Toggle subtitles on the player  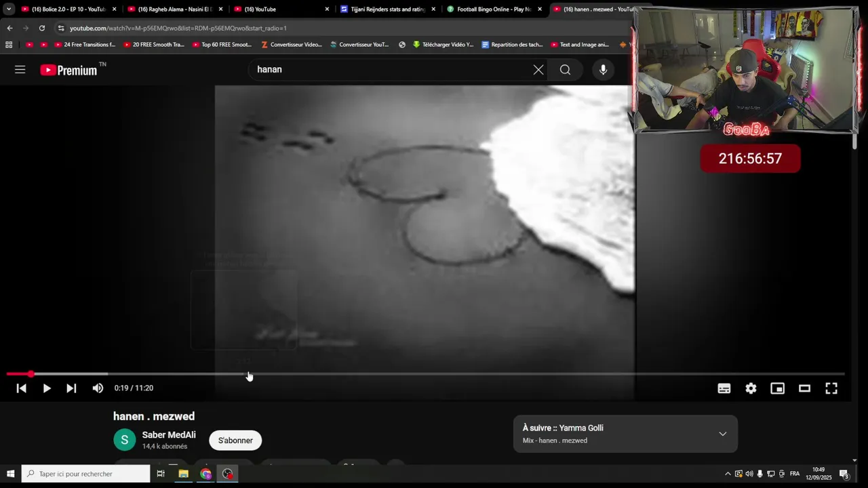(x=724, y=388)
